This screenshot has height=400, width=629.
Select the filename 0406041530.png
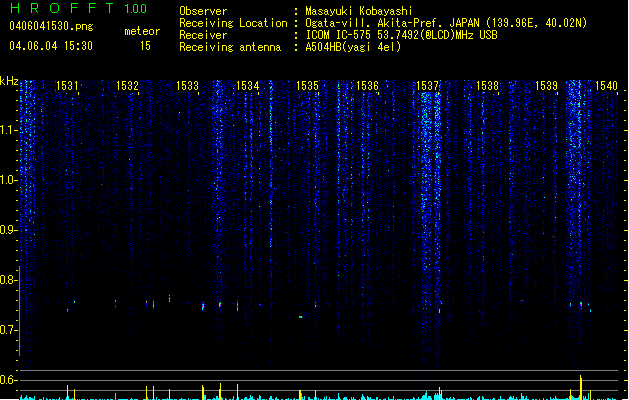(51, 26)
